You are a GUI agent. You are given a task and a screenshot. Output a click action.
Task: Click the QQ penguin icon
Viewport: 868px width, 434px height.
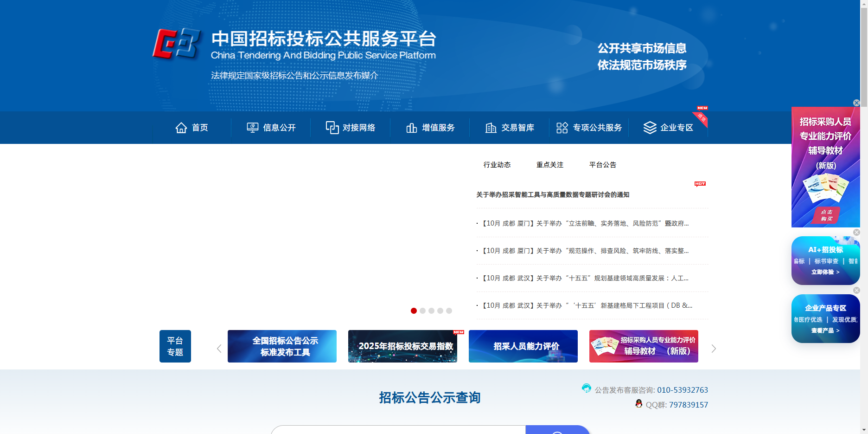tap(639, 403)
